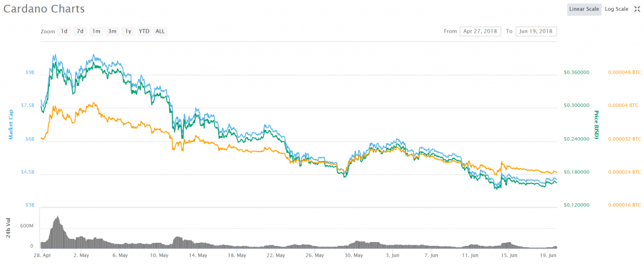
Task: Set zoom to 1m
Action: [96, 31]
